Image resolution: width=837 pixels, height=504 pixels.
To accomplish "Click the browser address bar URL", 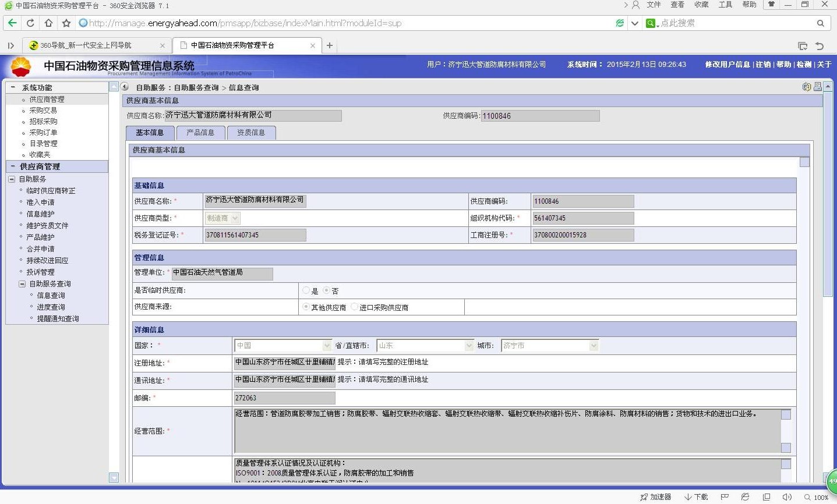I will 245,23.
